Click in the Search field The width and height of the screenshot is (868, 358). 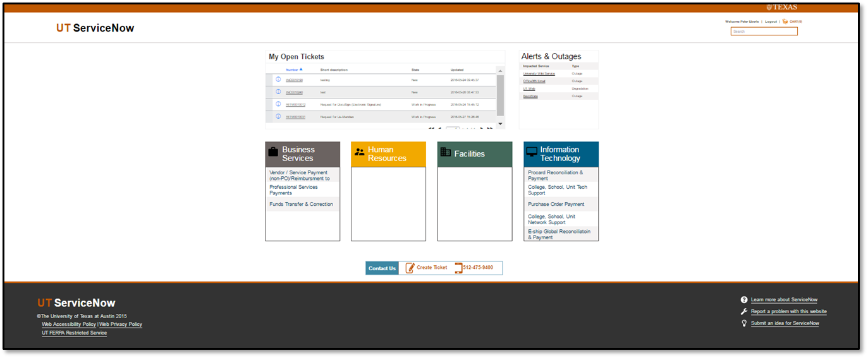pyautogui.click(x=764, y=31)
